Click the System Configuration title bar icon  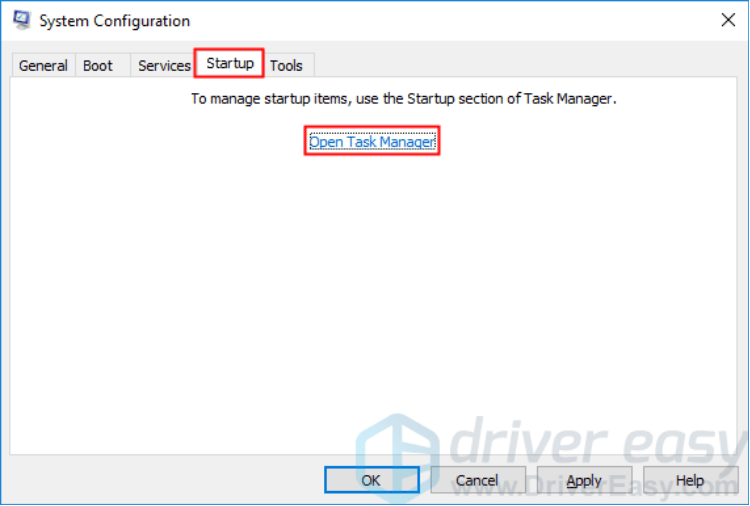click(22, 20)
